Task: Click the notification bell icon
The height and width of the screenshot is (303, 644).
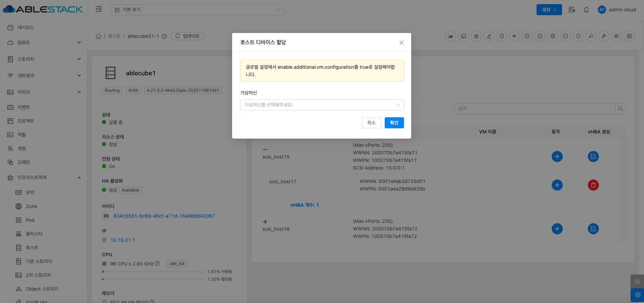Action: pos(586,10)
